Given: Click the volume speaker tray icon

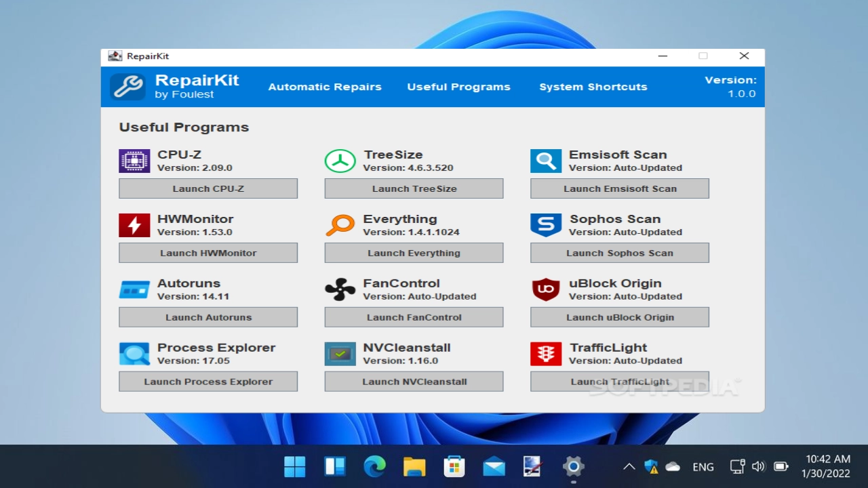Looking at the screenshot, I should click(x=759, y=466).
